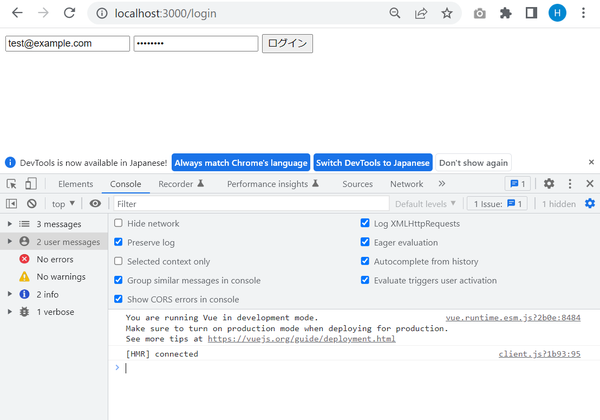Open Chrome three-dot menu
This screenshot has height=420, width=600.
(x=583, y=13)
